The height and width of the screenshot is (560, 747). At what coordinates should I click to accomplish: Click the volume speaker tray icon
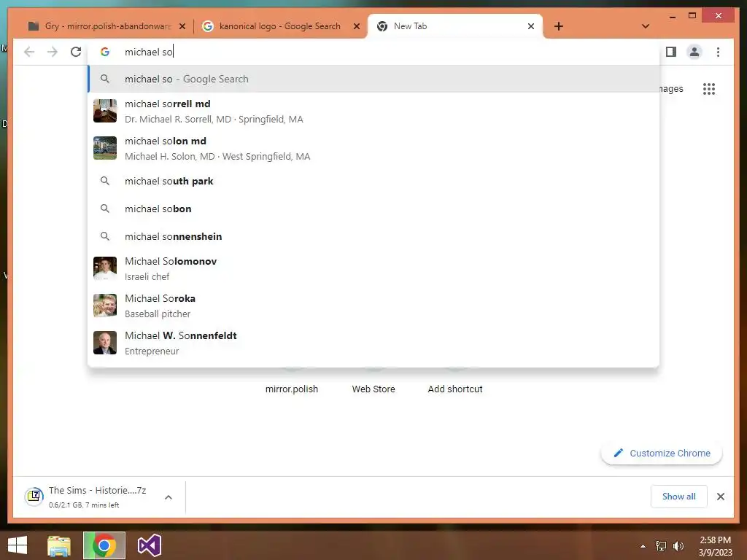678,546
